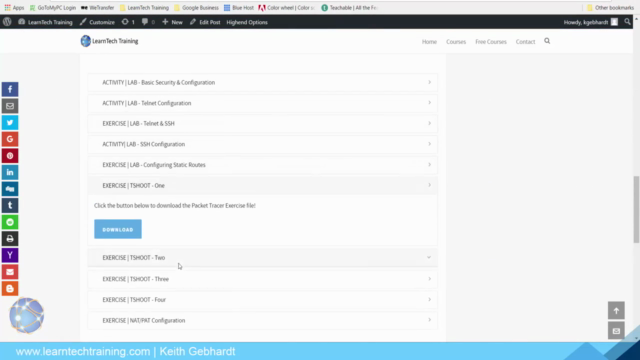The height and width of the screenshot is (360, 640).
Task: Click the Twitter share icon
Action: pyautogui.click(x=10, y=122)
